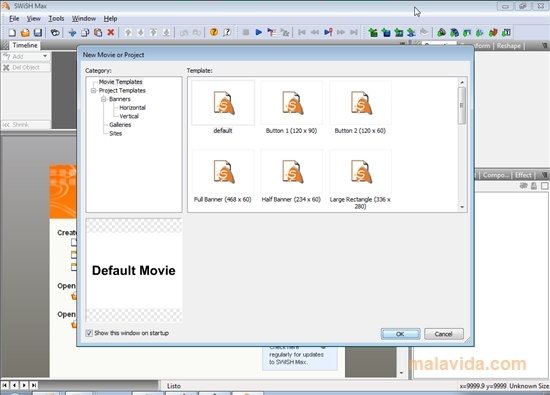Screen dimensions: 550x395
Task: Click the Undo toolbar icon
Action: point(183,33)
